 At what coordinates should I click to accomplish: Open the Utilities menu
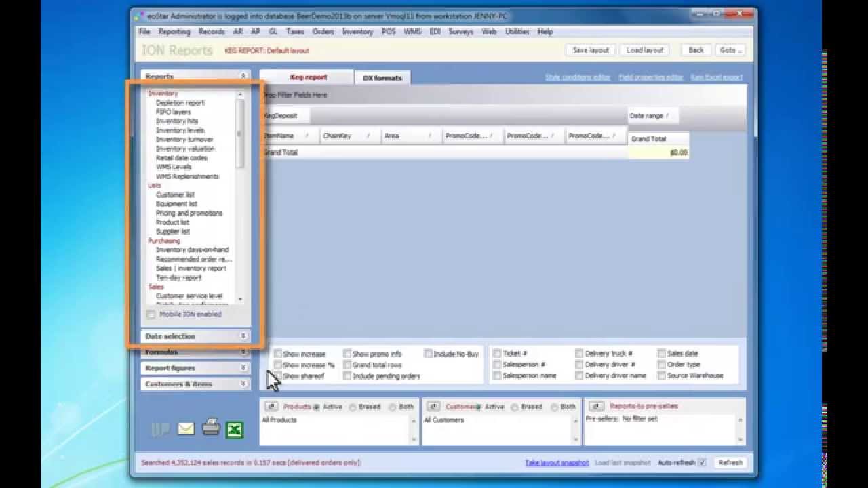point(517,32)
